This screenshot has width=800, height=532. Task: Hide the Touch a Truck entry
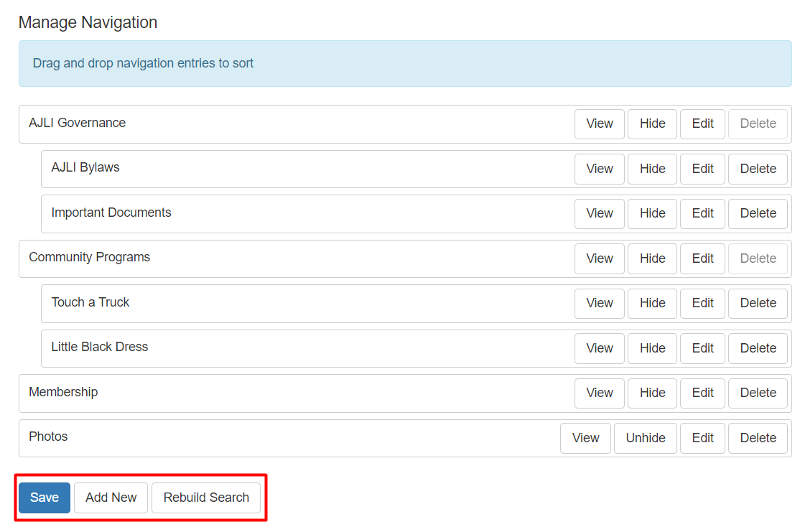tap(653, 304)
